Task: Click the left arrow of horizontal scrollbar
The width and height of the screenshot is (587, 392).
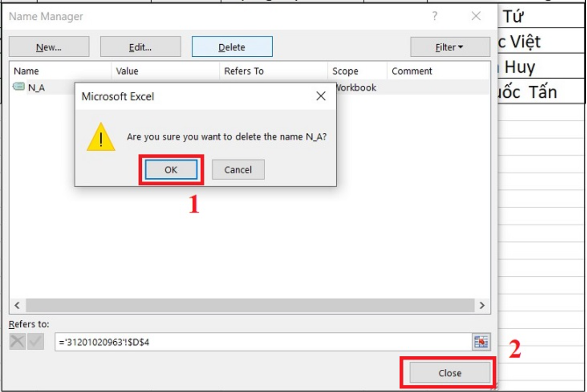Action: pyautogui.click(x=17, y=306)
